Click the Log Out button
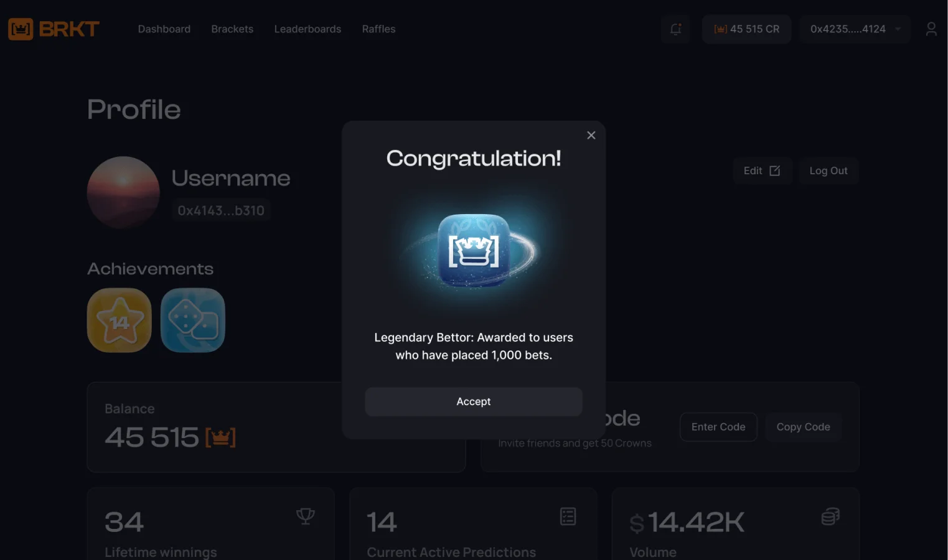The image size is (948, 560). coord(828,170)
